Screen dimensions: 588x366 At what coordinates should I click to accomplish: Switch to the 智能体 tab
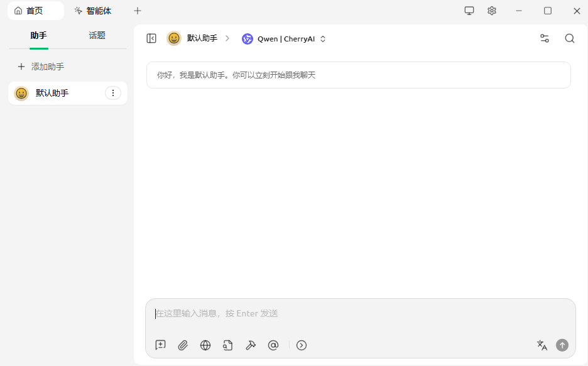93,11
